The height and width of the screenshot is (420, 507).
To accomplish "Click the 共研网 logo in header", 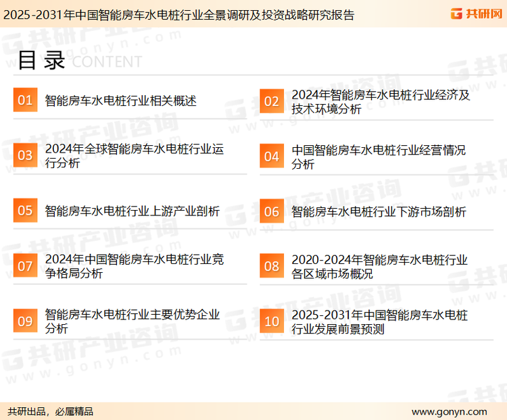I will pos(477,14).
